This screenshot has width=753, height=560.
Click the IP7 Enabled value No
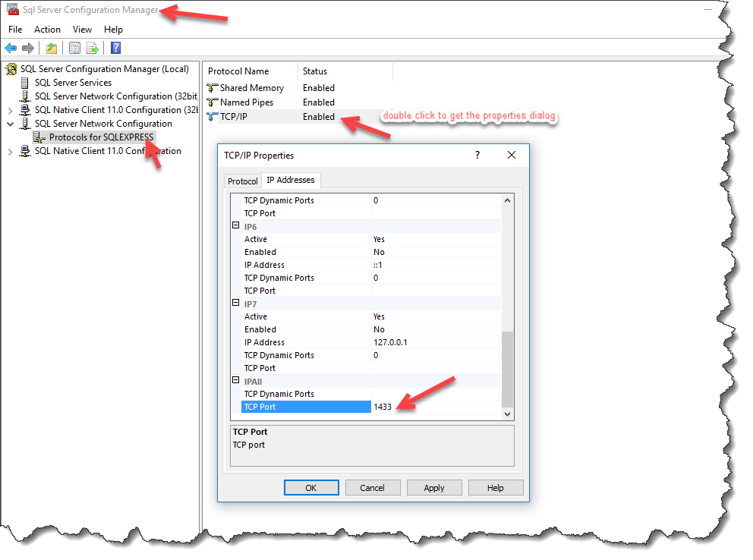[x=379, y=329]
